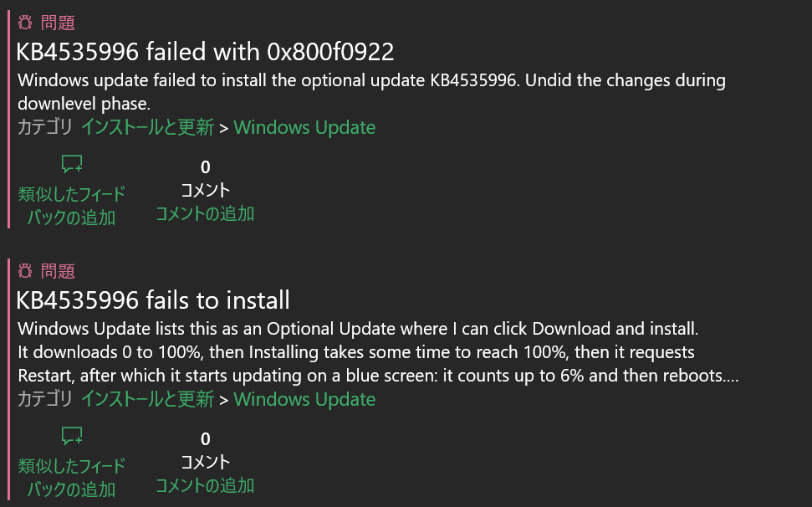Click the second item's description about blue screen reboot
Viewport: 812px width, 507px height.
(379, 352)
